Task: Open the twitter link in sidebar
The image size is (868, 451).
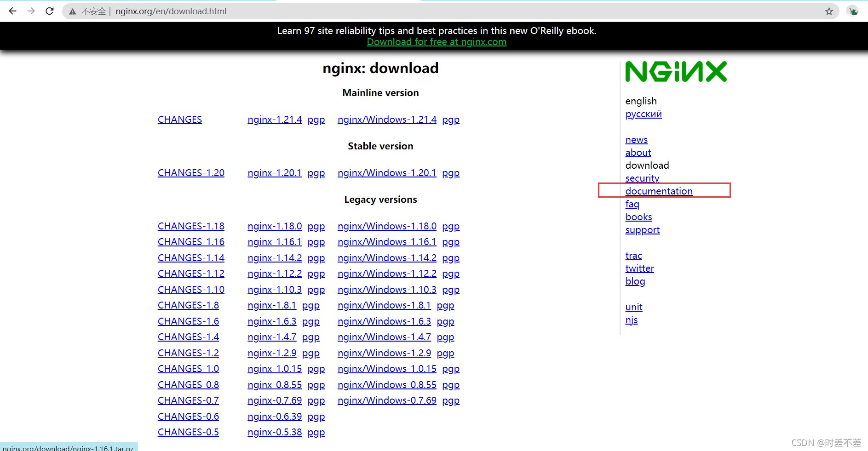Action: point(640,268)
